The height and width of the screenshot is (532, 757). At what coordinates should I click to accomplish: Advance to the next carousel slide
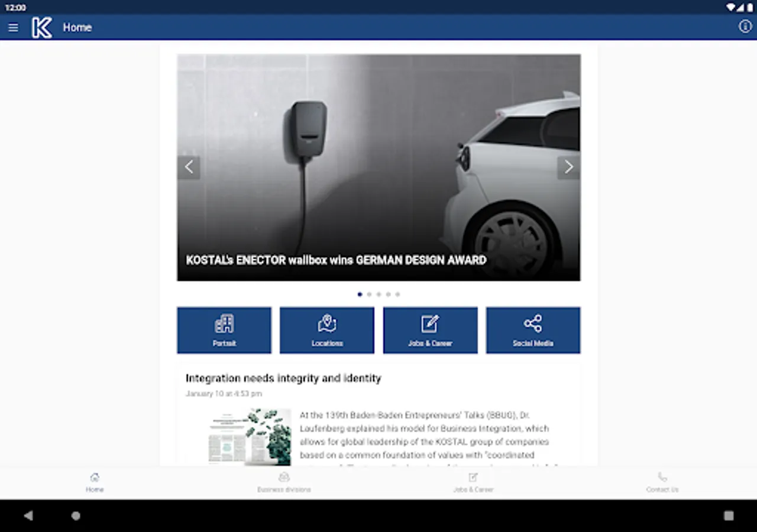pos(568,167)
